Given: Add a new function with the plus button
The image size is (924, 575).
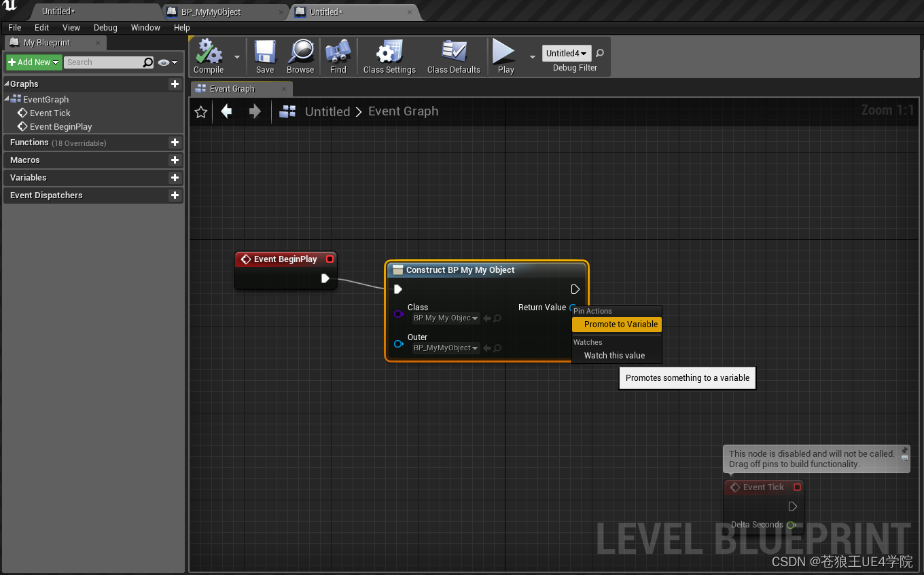Looking at the screenshot, I should click(x=175, y=142).
